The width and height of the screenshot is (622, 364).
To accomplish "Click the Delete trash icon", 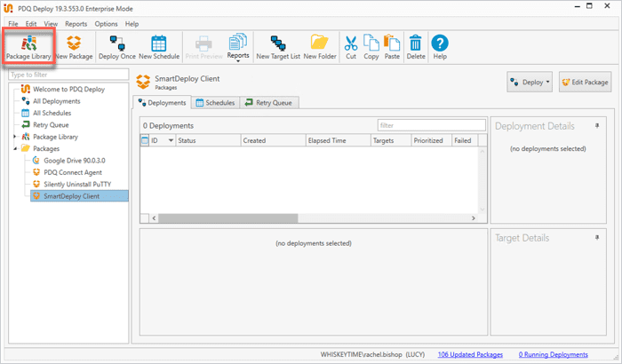I will pos(416,47).
